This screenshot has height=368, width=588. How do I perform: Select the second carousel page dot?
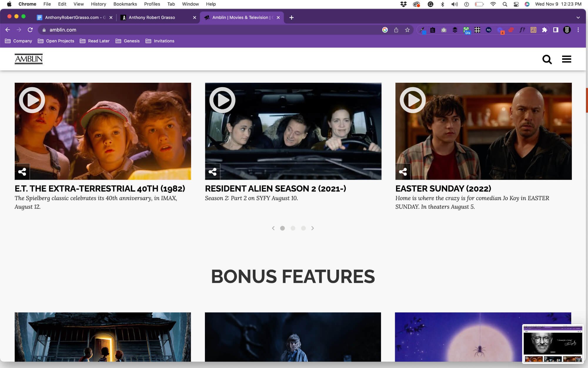(x=293, y=228)
